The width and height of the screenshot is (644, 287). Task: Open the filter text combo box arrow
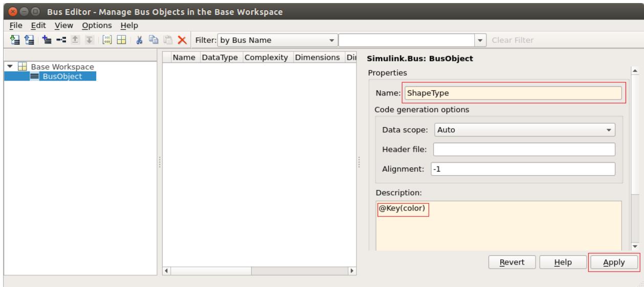pos(480,40)
